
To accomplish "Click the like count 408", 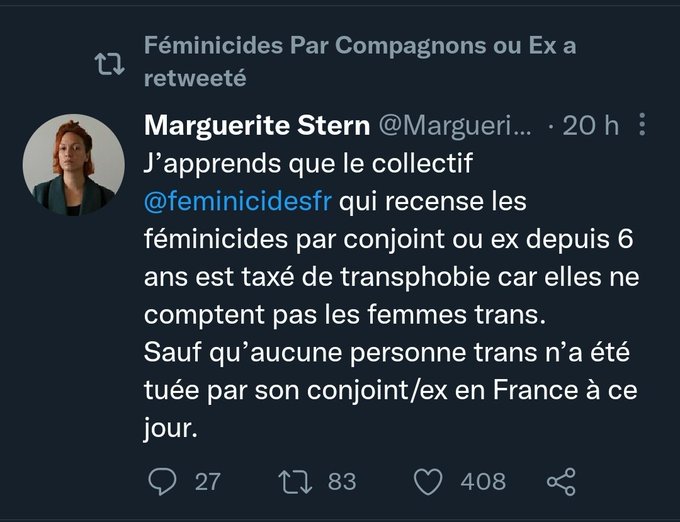I will click(483, 482).
